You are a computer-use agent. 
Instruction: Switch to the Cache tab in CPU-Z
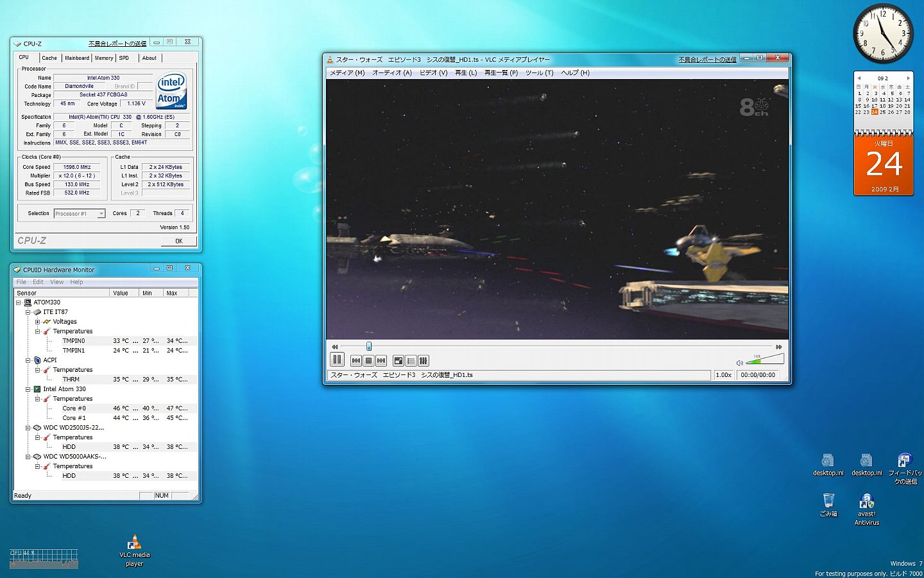point(49,58)
